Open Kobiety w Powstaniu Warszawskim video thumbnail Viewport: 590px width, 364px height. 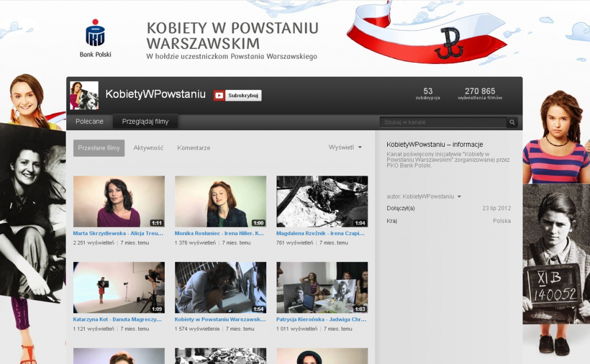point(220,287)
